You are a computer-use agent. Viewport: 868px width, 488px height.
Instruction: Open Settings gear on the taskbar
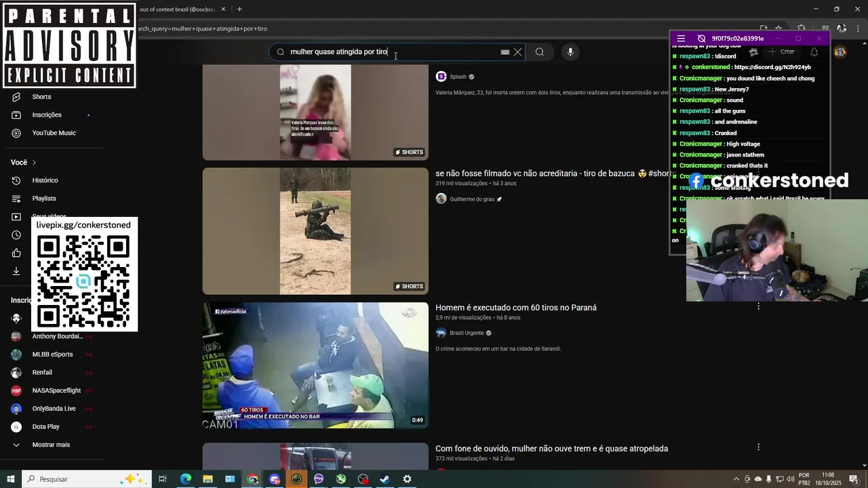(407, 479)
